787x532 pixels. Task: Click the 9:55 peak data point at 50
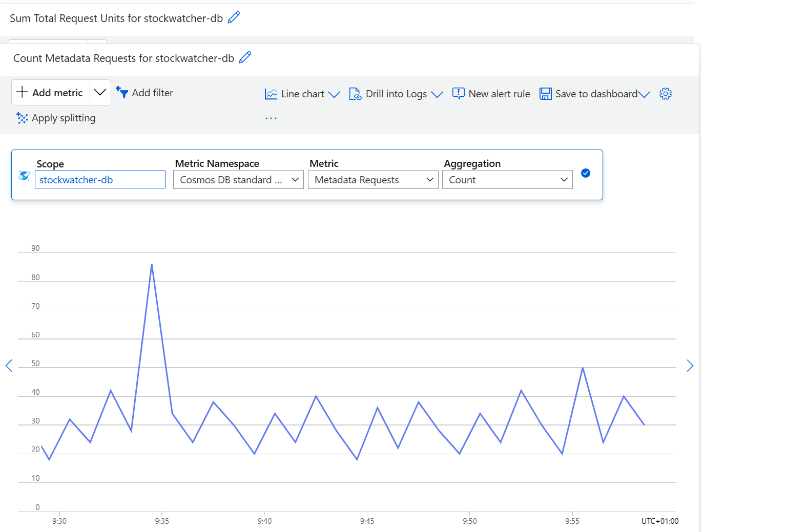click(583, 368)
